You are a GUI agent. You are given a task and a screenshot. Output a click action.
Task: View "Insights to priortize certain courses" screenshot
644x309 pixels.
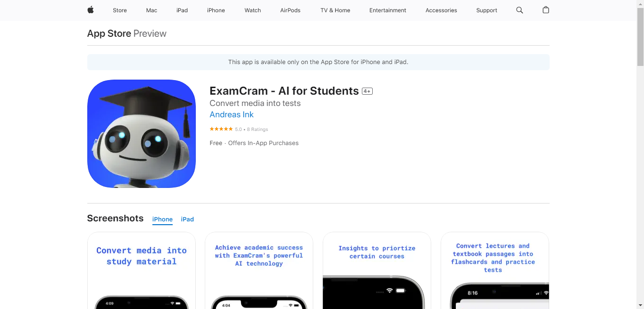[377, 270]
